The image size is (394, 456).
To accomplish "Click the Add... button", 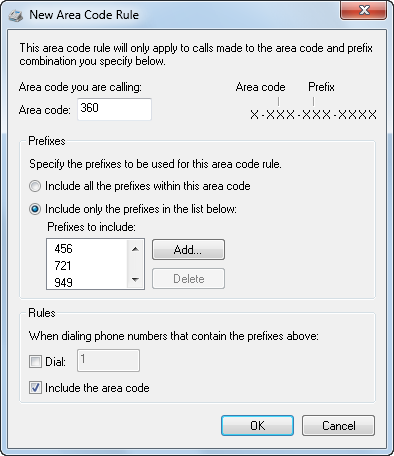I will click(x=188, y=249).
